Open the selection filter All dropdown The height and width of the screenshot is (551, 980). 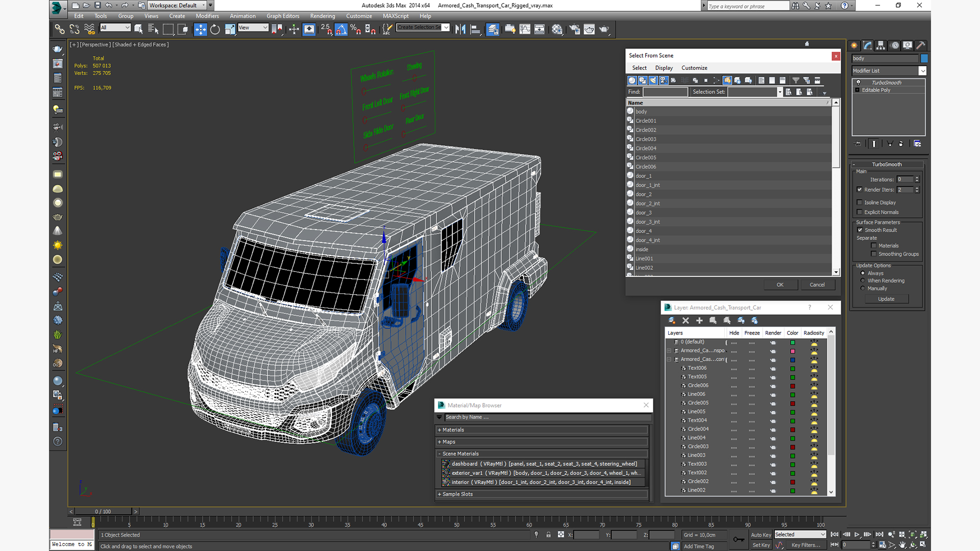pos(115,28)
